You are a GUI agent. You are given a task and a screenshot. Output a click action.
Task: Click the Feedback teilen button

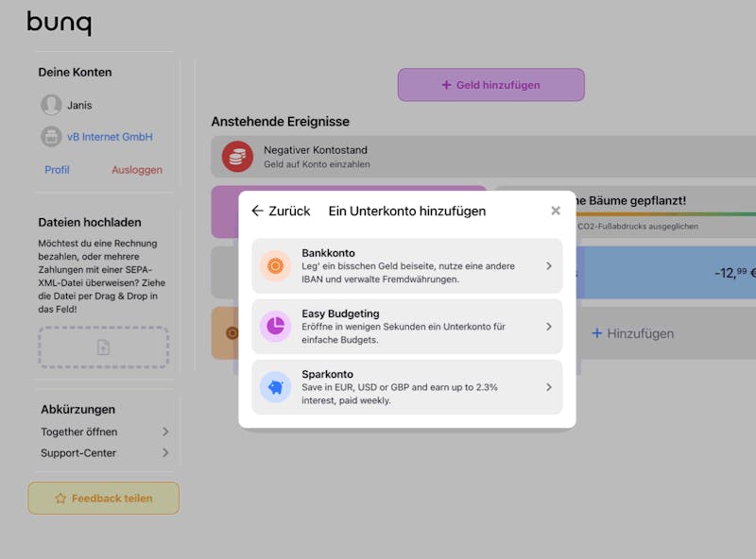(103, 499)
